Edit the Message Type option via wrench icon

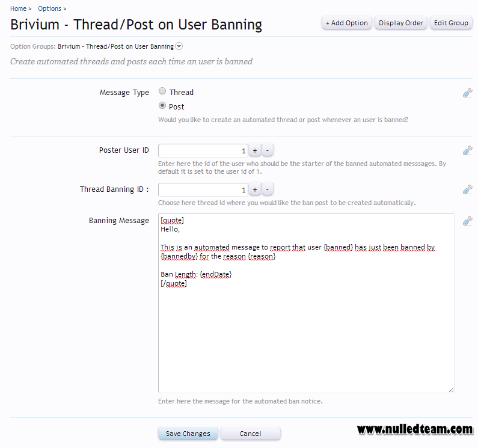[467, 93]
